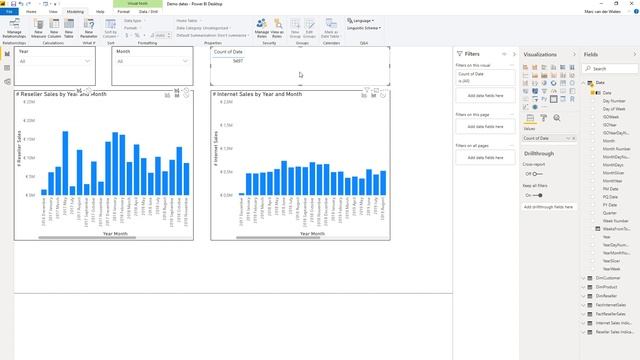Collapse the Visualizations pane with chevron
This screenshot has width=640, height=360.
[574, 54]
